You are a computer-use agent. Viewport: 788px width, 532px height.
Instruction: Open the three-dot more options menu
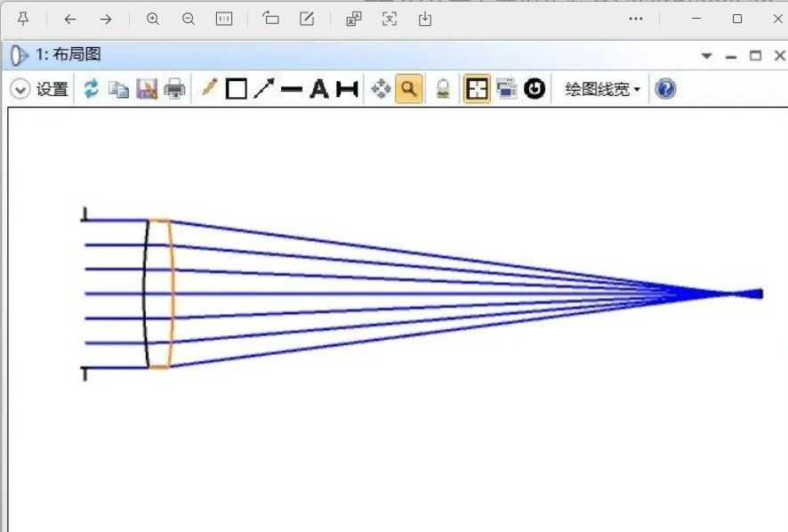(636, 19)
